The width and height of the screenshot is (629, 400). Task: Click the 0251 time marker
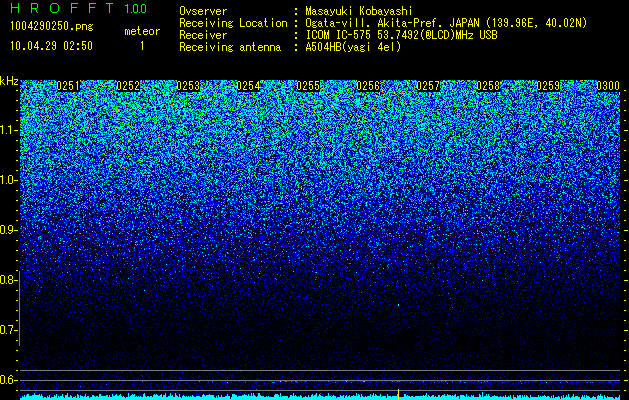tap(68, 86)
